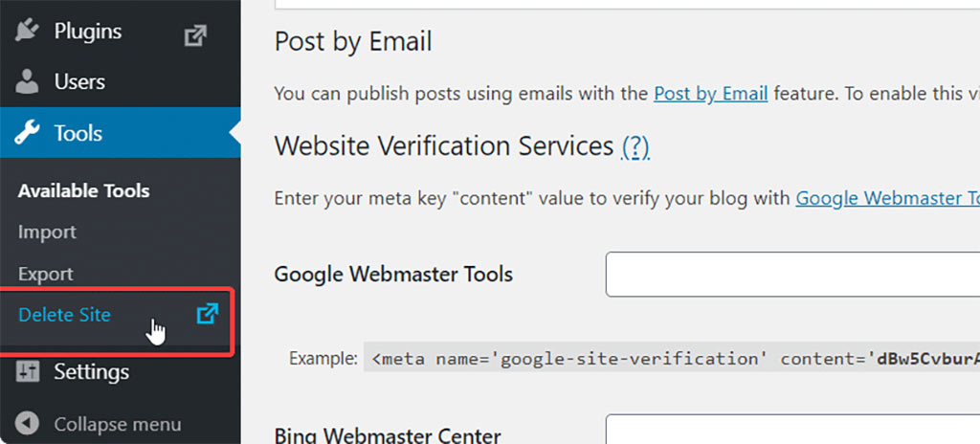Collapse the admin sidebar menu
Viewport: 980px width, 444px height.
pos(117,423)
